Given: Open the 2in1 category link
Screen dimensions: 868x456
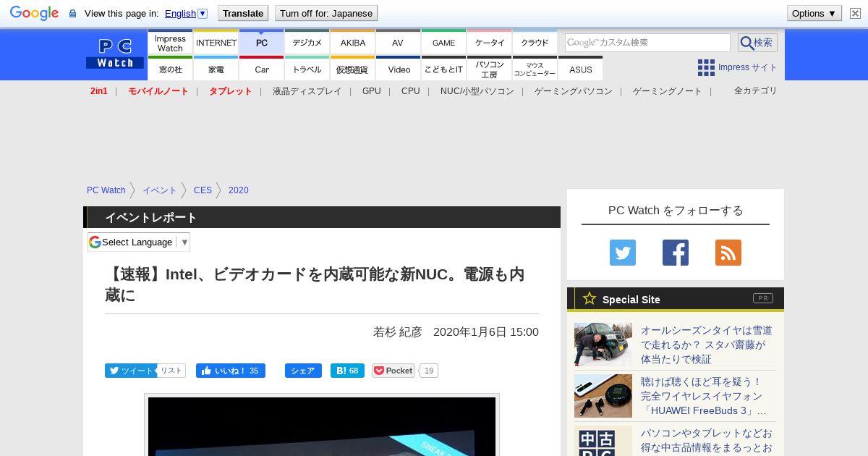Looking at the screenshot, I should 99,91.
